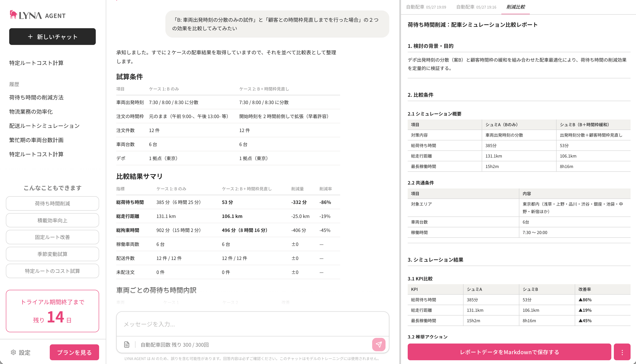
Task: Click the user message bubble about B comparison
Action: point(277,24)
